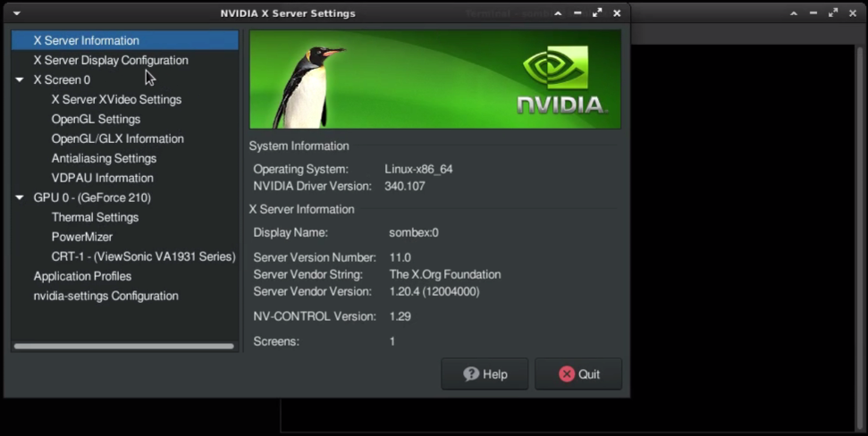
Task: Click the Quit button
Action: pyautogui.click(x=578, y=374)
